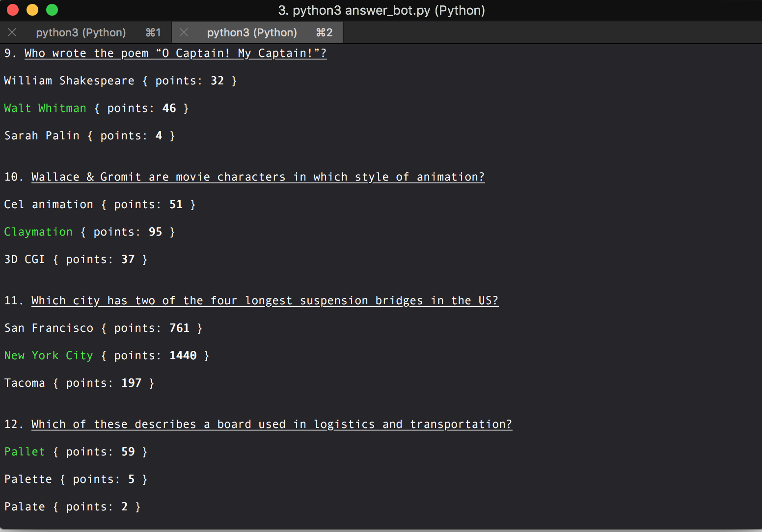Screen dimensions: 762x532
Task: Select the 'Palette' answer line
Action: [x=76, y=479]
